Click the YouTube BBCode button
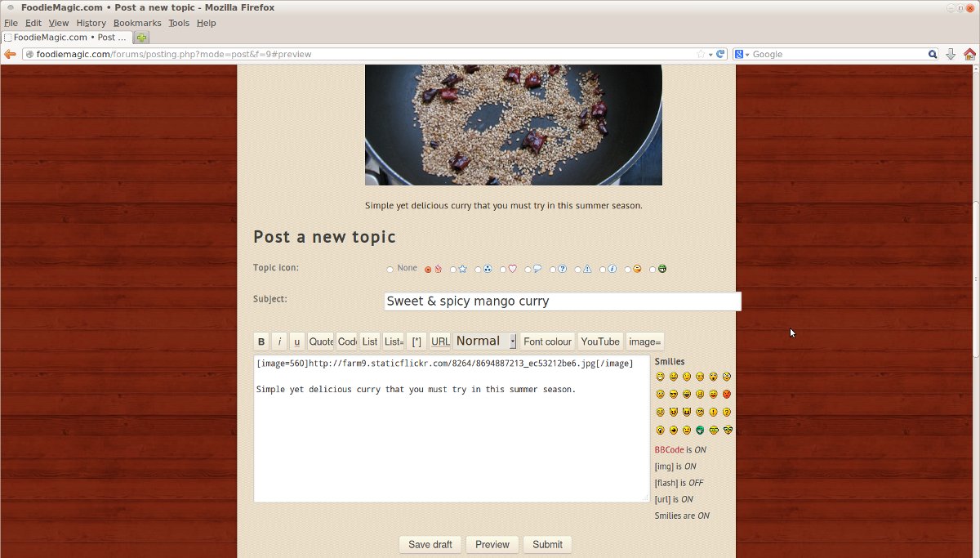Image resolution: width=980 pixels, height=558 pixels. pyautogui.click(x=600, y=341)
